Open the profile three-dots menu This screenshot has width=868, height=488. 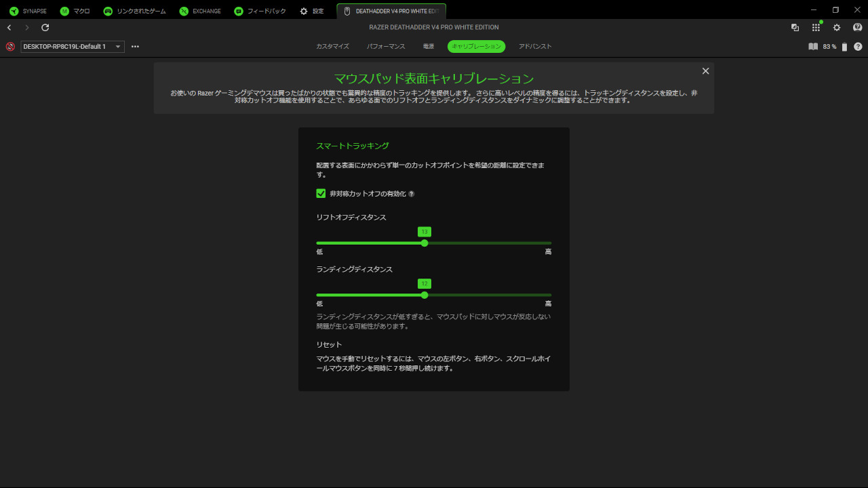tap(135, 47)
